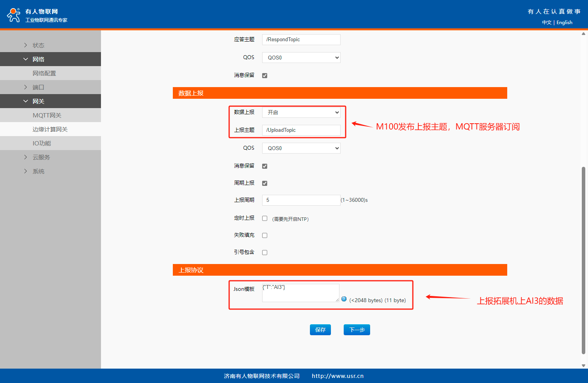Enable the 定时上报 checkbox

264,219
